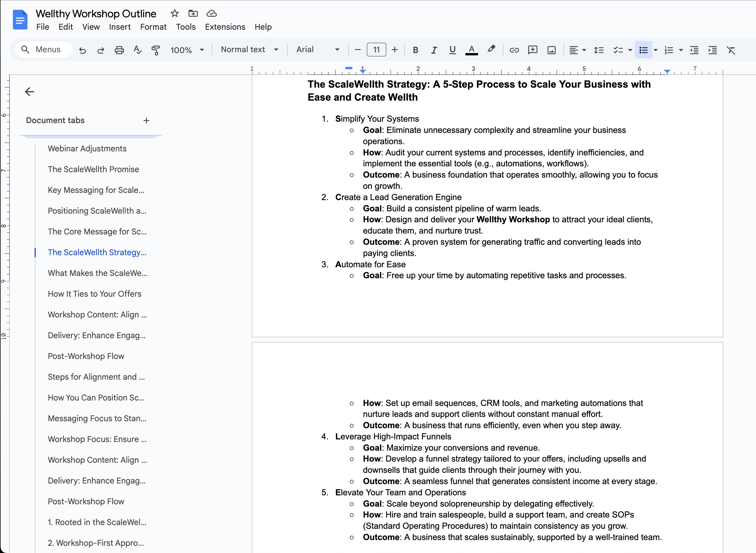Click the Undo arrow icon

tap(82, 50)
